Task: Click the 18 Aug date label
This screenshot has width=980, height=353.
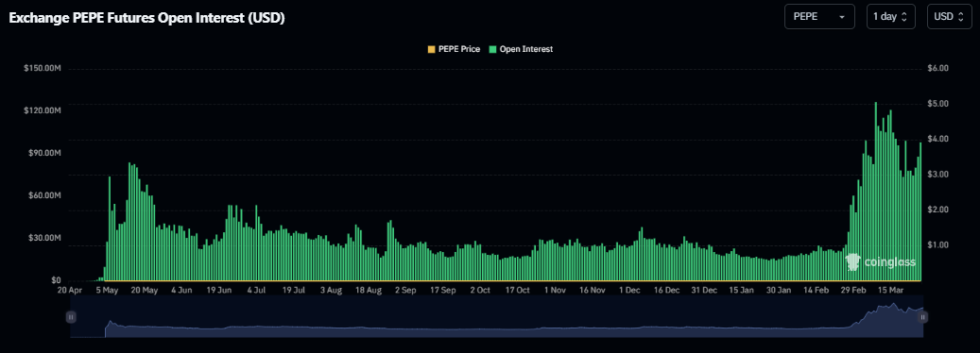Action: (369, 291)
